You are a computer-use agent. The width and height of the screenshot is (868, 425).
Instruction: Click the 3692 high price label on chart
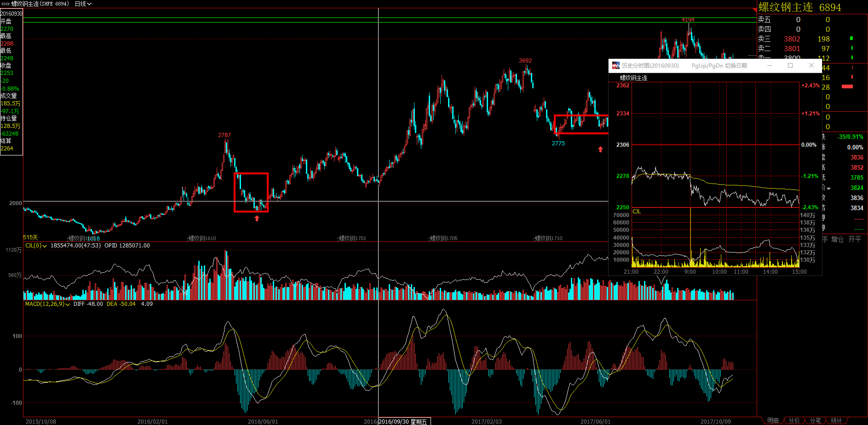pyautogui.click(x=525, y=61)
